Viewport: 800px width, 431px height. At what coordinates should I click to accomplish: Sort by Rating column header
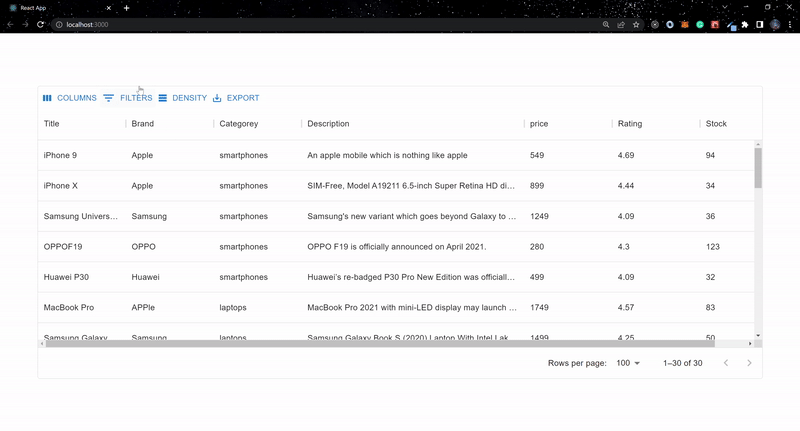point(630,123)
